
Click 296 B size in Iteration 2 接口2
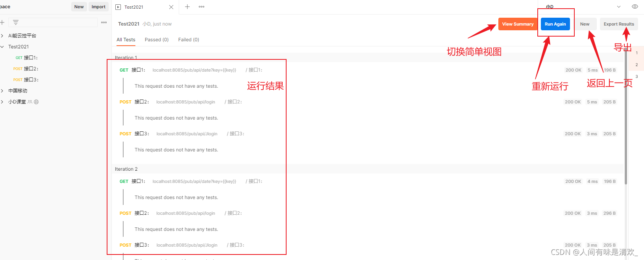tap(609, 213)
